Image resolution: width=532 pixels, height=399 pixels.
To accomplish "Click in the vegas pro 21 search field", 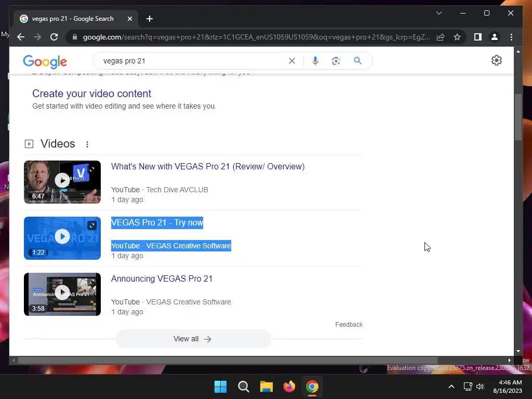I will (193, 61).
